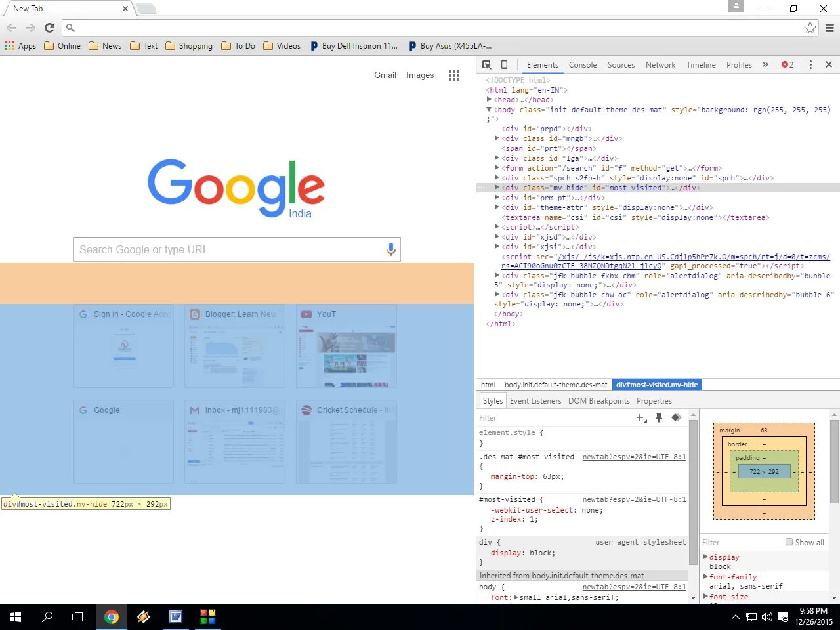Viewport: 840px width, 630px height.
Task: Click the Images link
Action: pyautogui.click(x=420, y=75)
